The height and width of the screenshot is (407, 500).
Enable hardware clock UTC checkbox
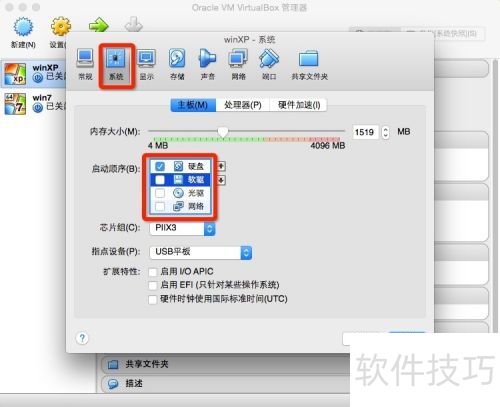(153, 299)
